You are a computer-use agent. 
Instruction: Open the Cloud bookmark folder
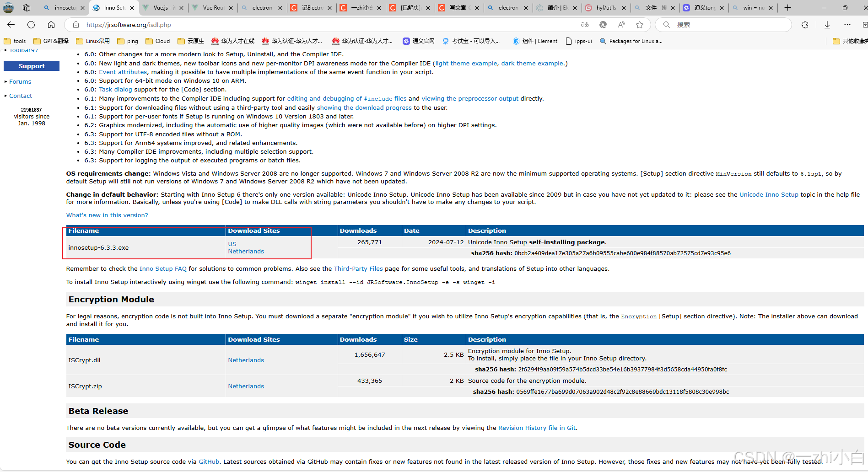pyautogui.click(x=158, y=41)
